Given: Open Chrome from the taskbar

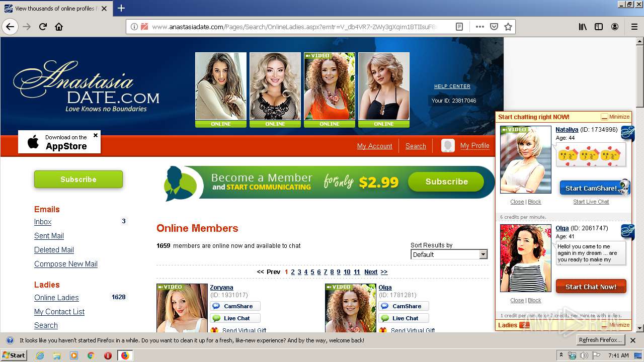Looking at the screenshot, I should (91, 355).
